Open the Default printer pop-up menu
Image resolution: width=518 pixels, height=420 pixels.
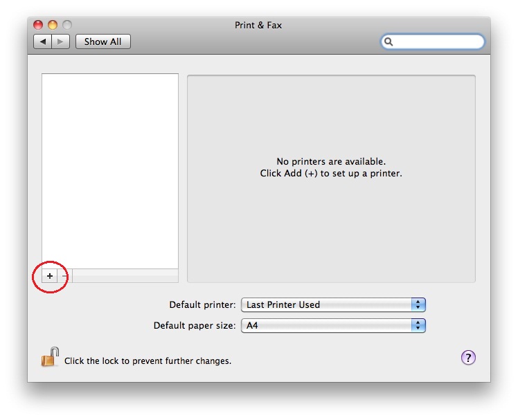click(x=333, y=304)
